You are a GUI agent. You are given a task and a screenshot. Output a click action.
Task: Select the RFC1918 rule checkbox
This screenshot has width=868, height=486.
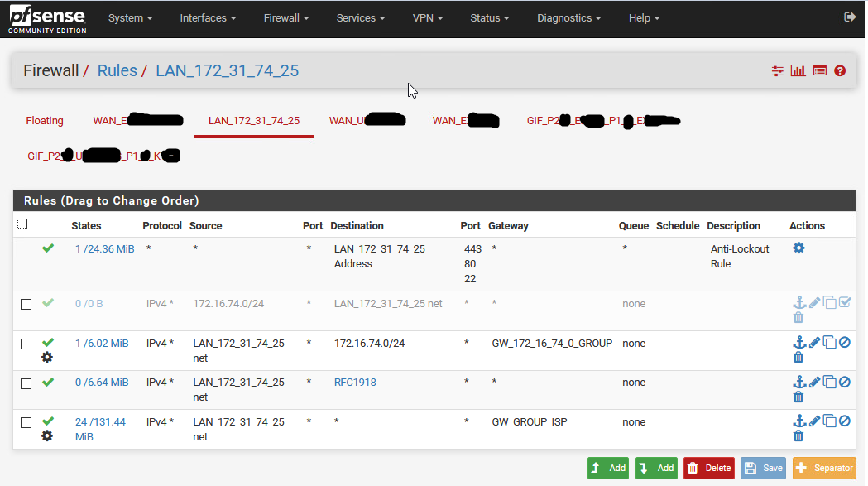pos(26,383)
